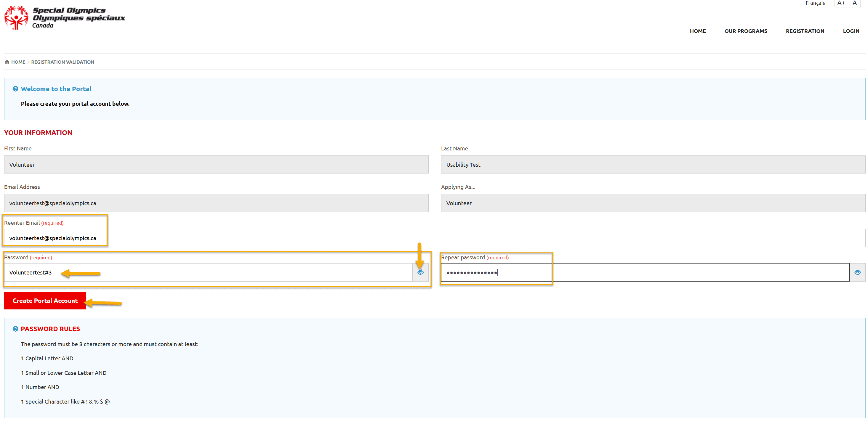Click the HOME breadcrumb link
The height and width of the screenshot is (424, 868).
tap(18, 62)
